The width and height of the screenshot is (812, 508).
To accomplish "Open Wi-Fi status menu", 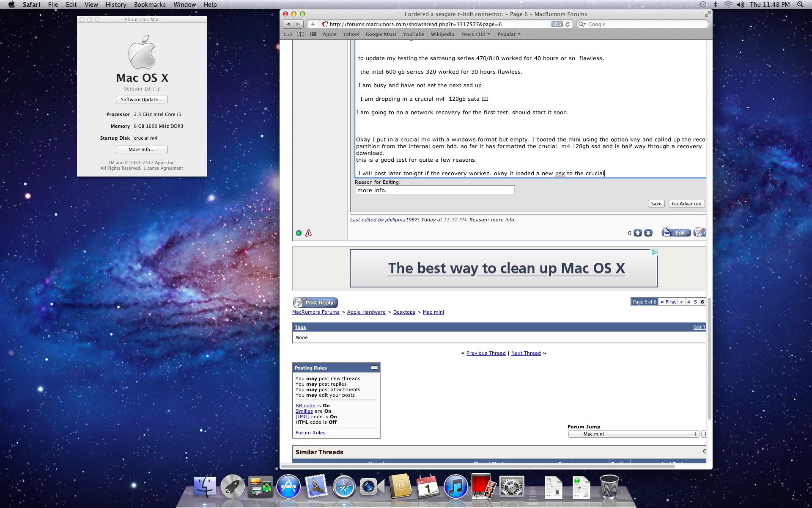I will click(x=728, y=5).
